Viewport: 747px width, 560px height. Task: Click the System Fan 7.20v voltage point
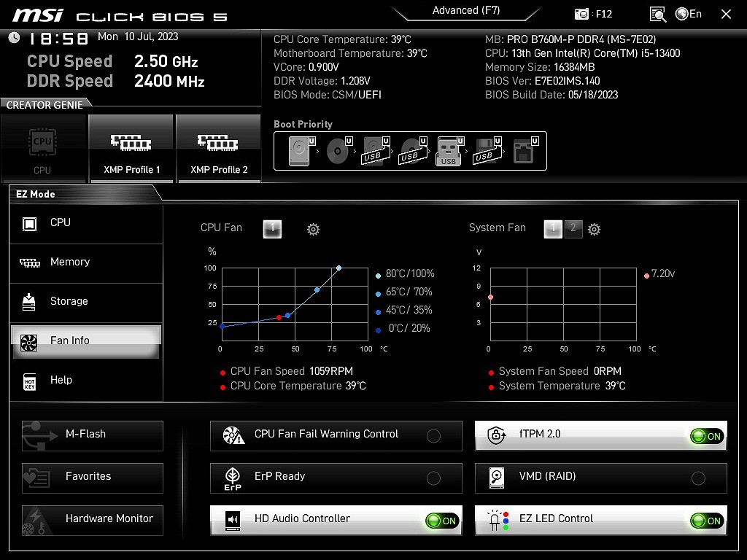(490, 297)
